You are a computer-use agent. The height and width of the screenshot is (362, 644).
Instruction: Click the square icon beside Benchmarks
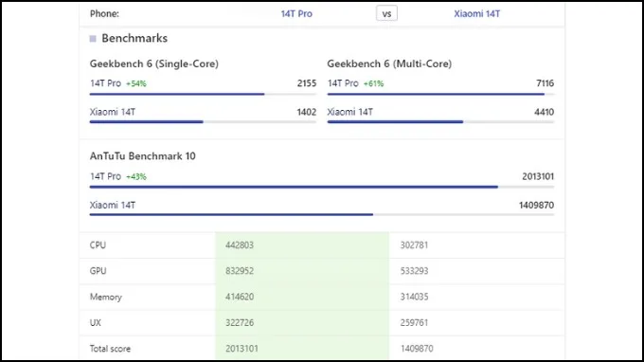point(93,39)
